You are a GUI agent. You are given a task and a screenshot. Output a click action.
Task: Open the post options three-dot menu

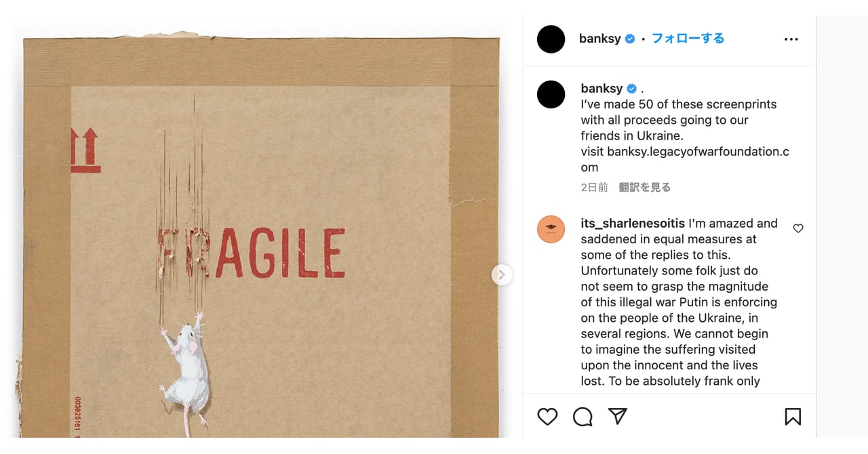point(791,39)
